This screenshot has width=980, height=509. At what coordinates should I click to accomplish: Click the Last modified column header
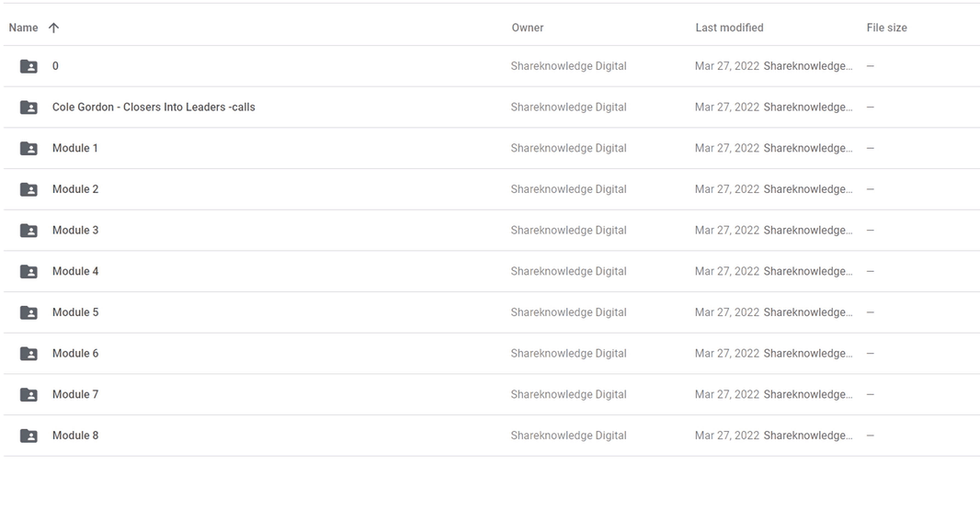[x=729, y=28]
